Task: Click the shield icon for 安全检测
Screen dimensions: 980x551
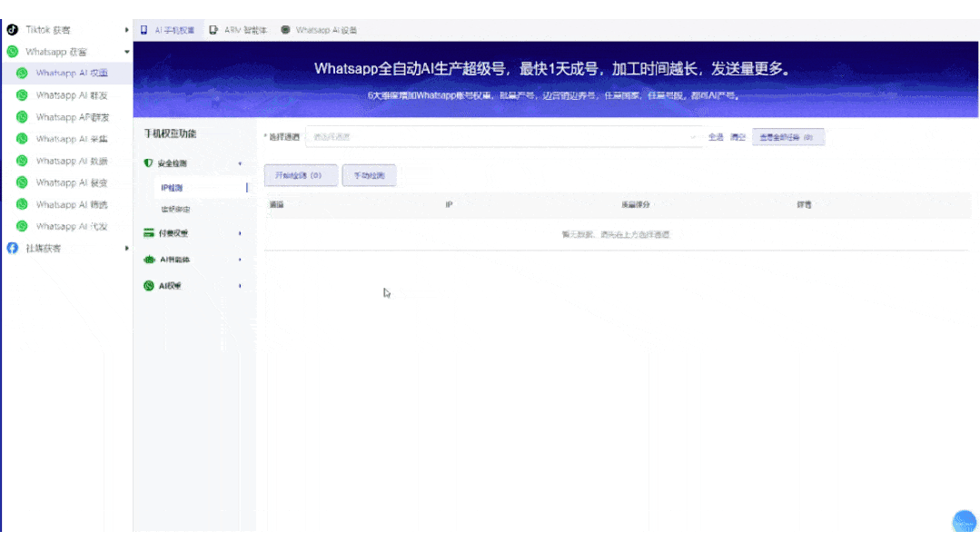Action: pyautogui.click(x=148, y=163)
